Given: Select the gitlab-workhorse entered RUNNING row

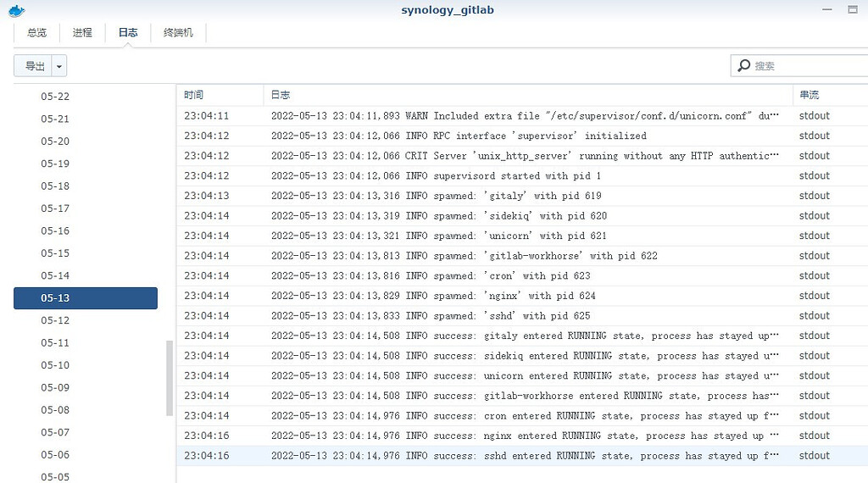Looking at the screenshot, I should [522, 396].
